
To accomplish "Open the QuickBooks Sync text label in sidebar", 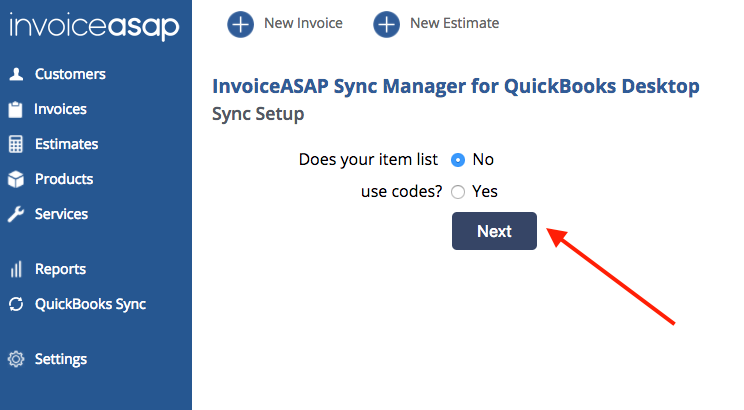I will 90,305.
